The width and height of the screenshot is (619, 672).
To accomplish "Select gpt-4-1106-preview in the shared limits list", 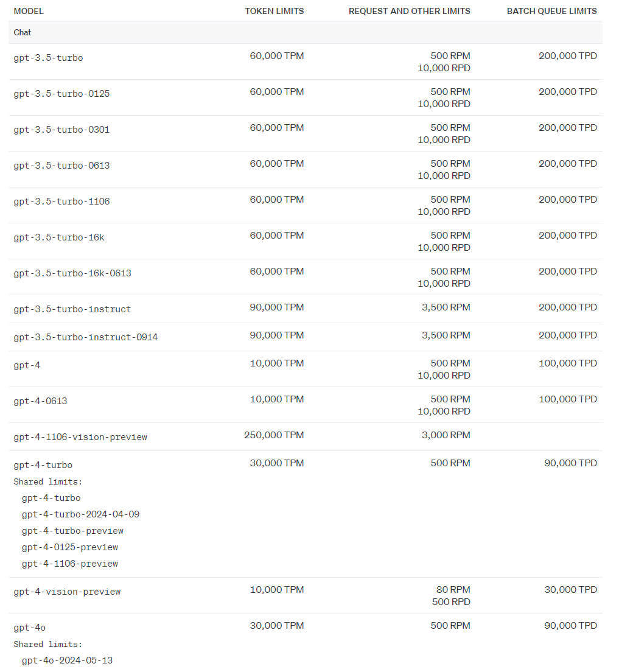I will pyautogui.click(x=70, y=564).
